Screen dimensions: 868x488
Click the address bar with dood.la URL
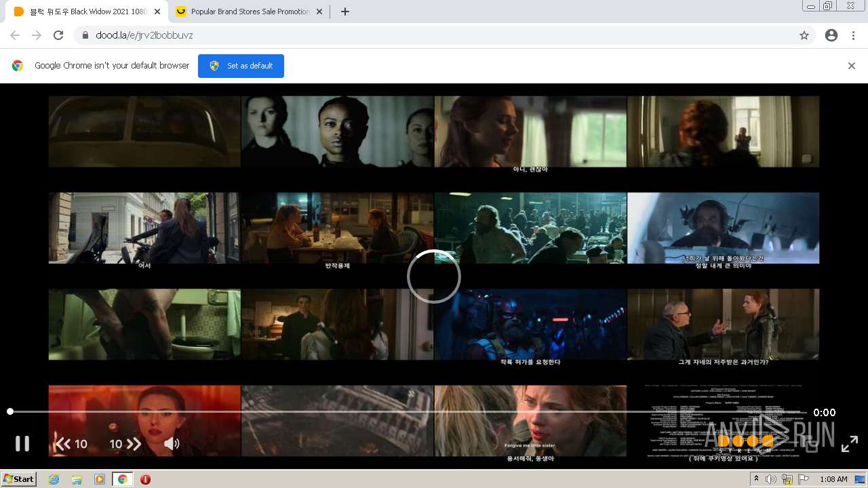444,35
